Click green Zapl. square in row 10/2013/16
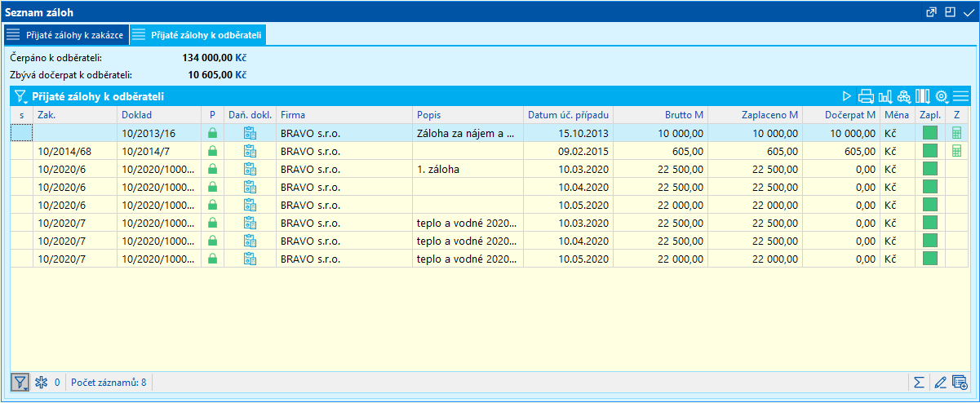This screenshot has height=403, width=980. pos(930,133)
